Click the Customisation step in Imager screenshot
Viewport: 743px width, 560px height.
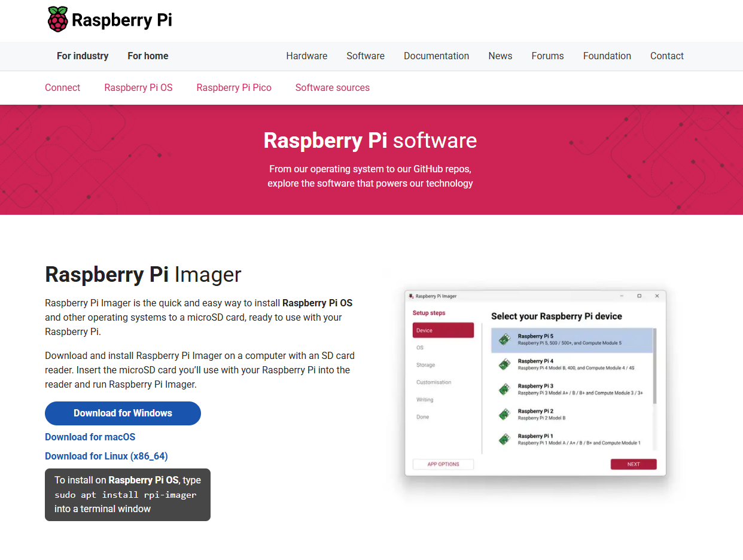point(434,382)
